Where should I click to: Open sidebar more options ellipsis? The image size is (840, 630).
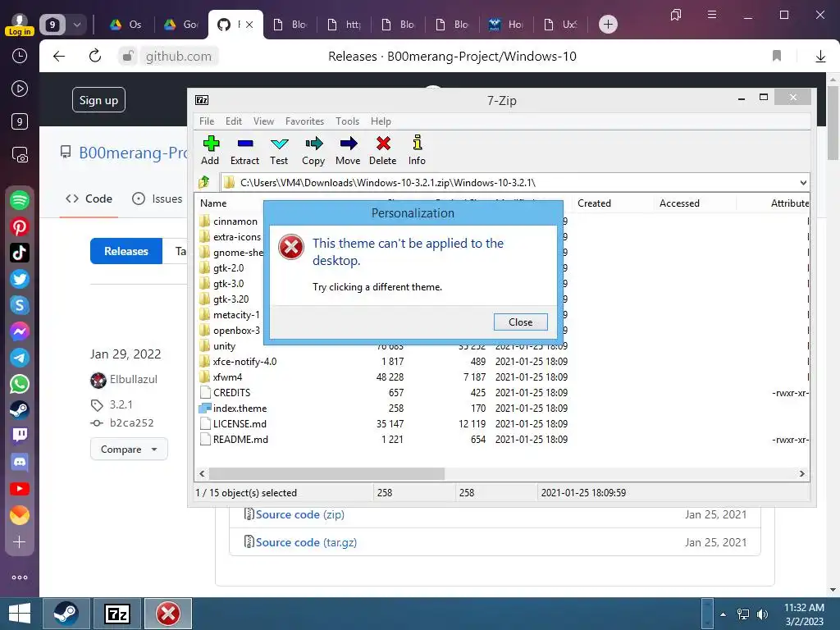pyautogui.click(x=20, y=577)
